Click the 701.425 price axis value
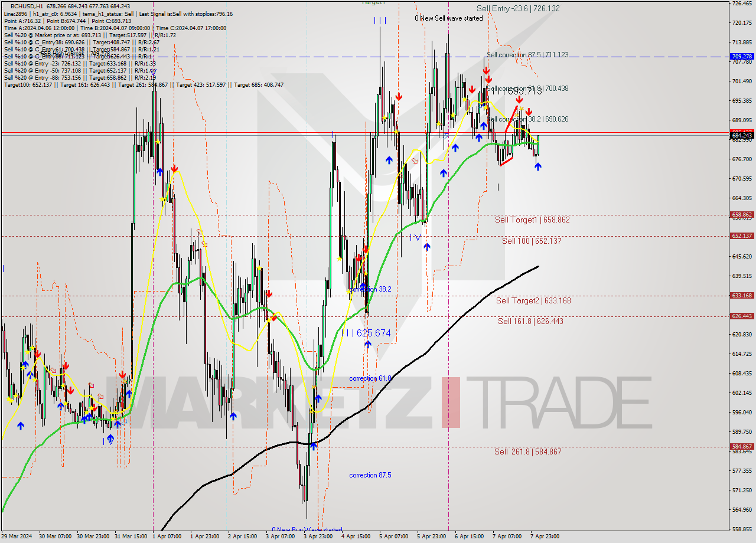This screenshot has height=543, width=756. (742, 81)
